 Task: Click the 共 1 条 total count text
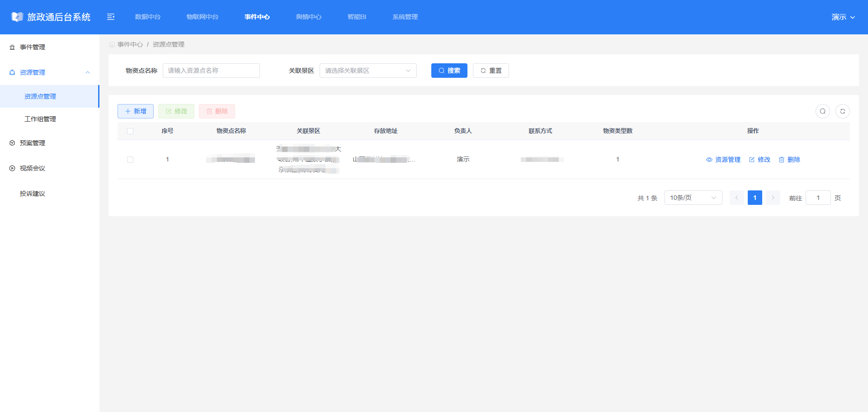pos(647,198)
